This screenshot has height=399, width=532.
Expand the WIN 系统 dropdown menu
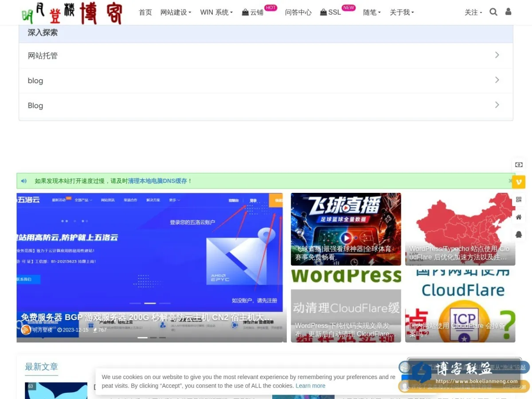point(216,12)
